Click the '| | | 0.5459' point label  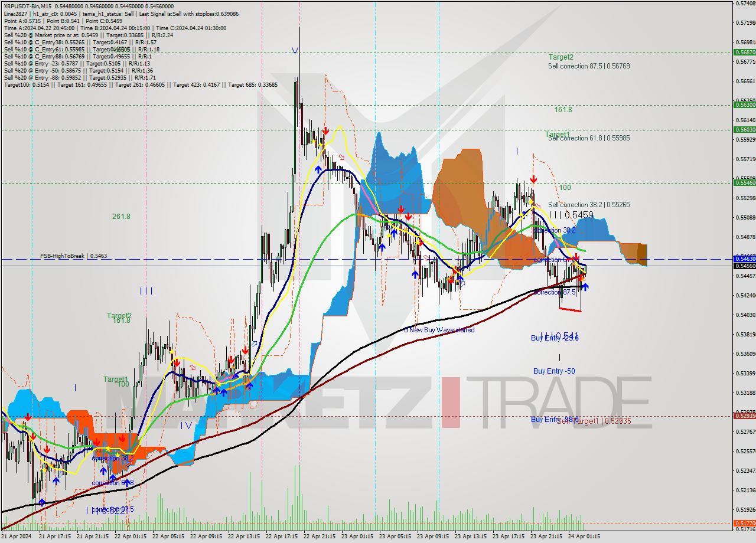click(571, 215)
